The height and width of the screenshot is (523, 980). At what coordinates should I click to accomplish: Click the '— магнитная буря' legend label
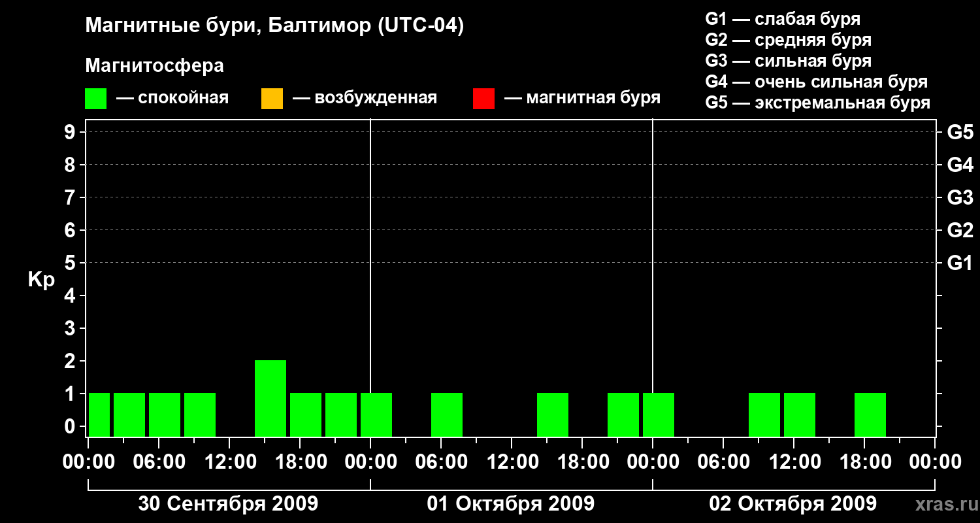[583, 98]
